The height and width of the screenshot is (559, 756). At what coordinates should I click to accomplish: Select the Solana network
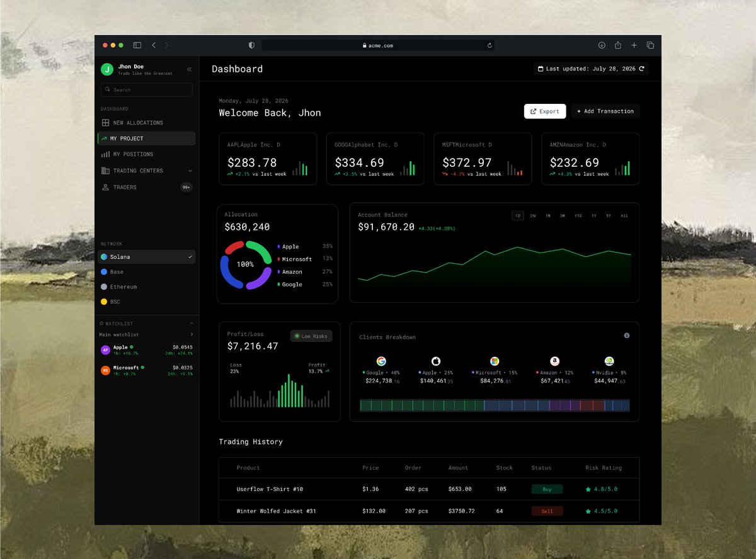(x=147, y=257)
